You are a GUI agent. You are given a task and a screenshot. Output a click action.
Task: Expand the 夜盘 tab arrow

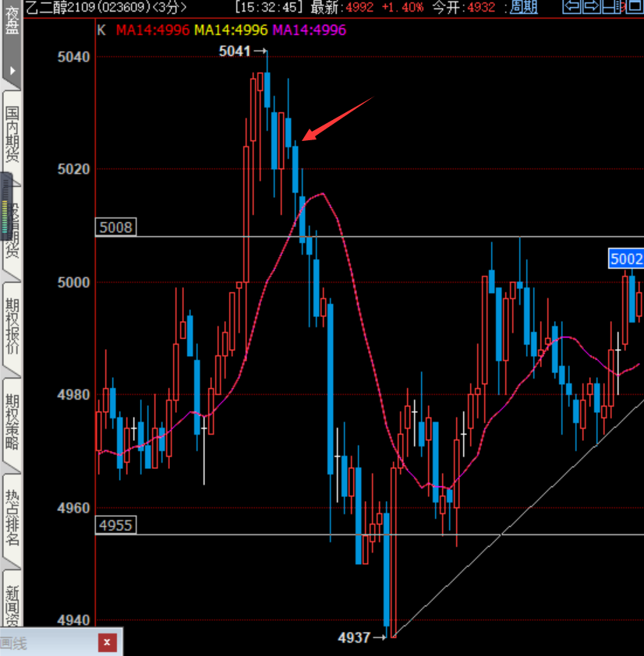coord(12,71)
